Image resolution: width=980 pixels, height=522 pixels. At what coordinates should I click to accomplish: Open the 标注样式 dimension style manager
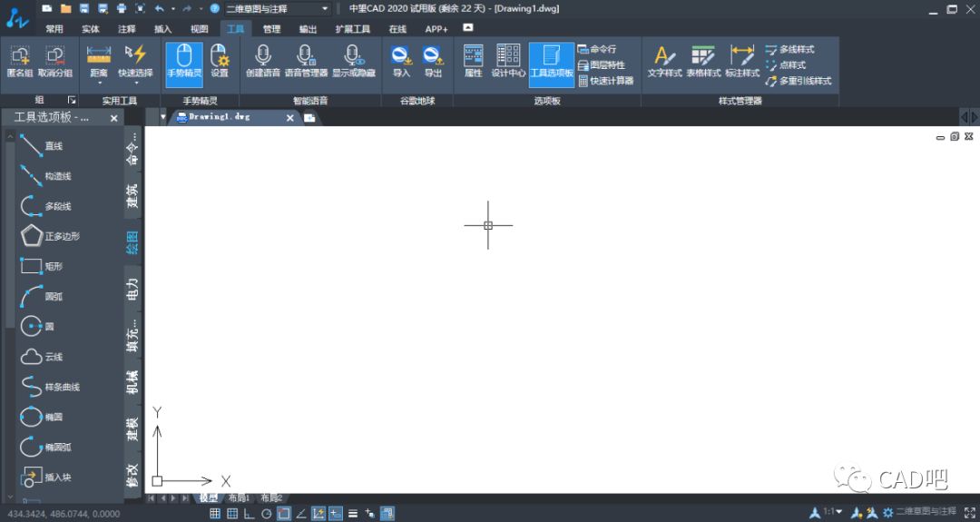(x=742, y=61)
